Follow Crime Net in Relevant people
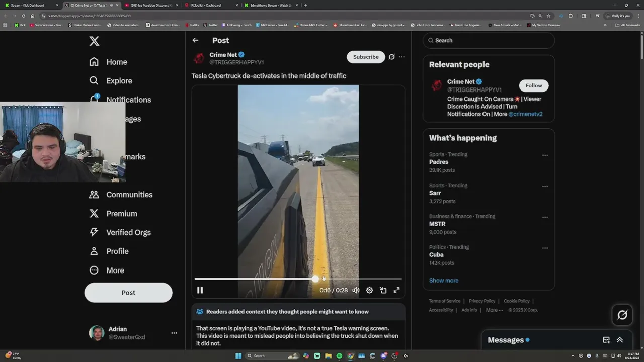This screenshot has width=644, height=362. [x=534, y=85]
